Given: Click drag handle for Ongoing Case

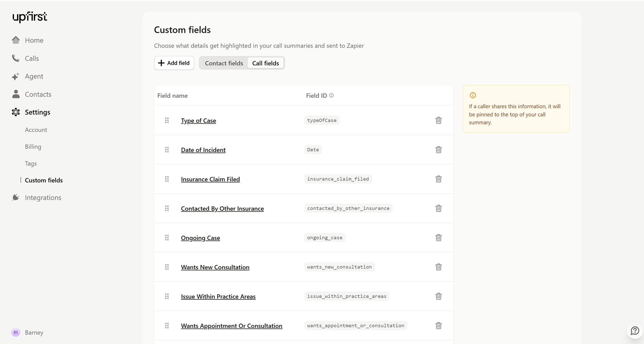Looking at the screenshot, I should 167,237.
